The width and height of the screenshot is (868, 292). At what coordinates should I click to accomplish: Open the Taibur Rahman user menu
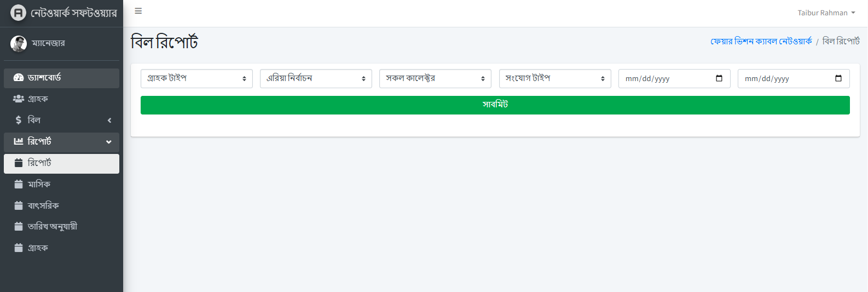click(826, 13)
